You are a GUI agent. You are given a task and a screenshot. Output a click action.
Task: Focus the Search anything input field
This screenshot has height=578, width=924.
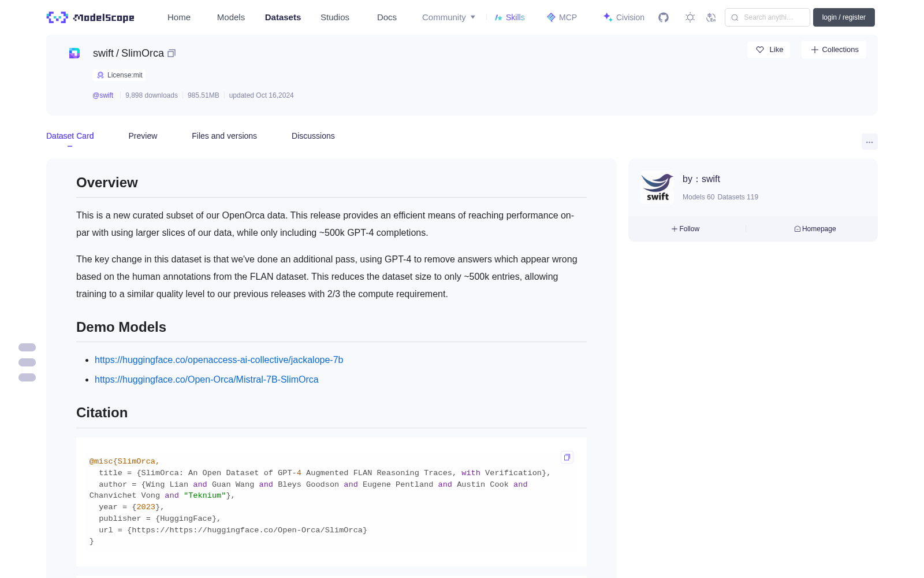click(767, 17)
